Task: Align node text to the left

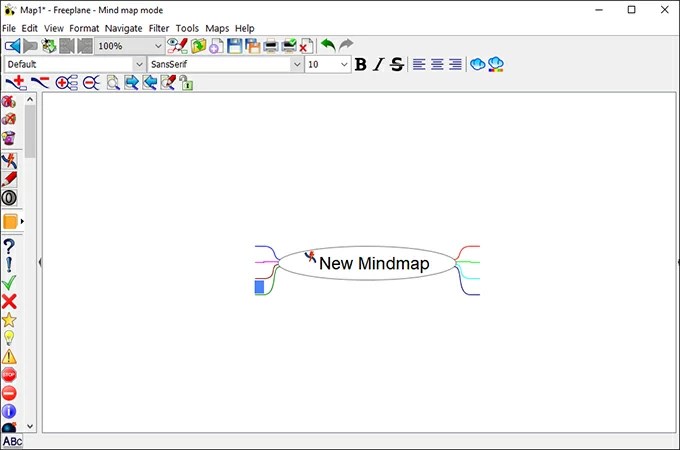Action: click(418, 65)
